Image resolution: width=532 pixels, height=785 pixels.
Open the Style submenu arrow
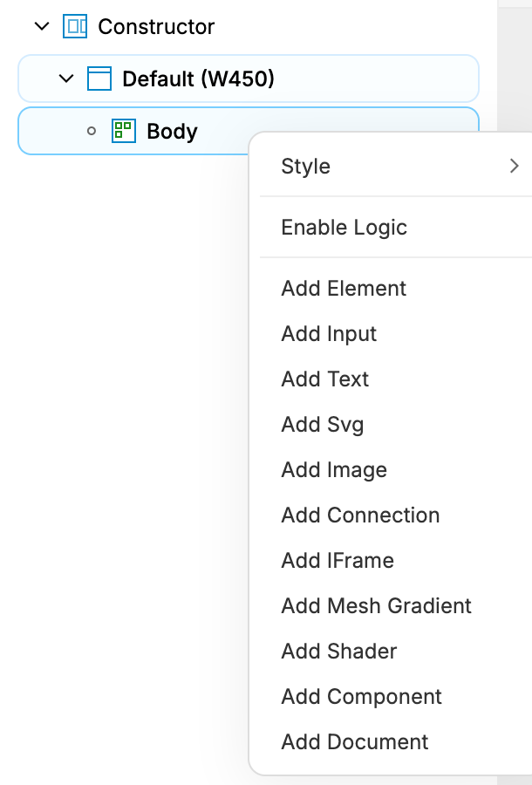514,167
